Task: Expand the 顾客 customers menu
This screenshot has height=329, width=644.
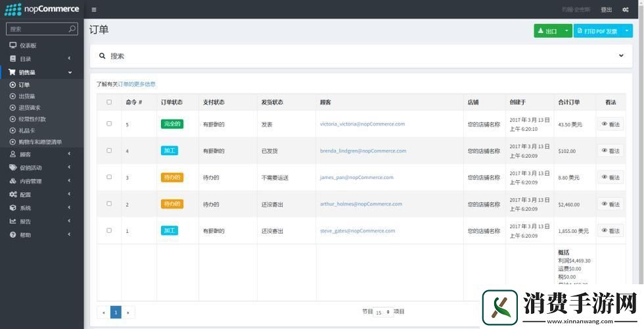Action: click(26, 155)
